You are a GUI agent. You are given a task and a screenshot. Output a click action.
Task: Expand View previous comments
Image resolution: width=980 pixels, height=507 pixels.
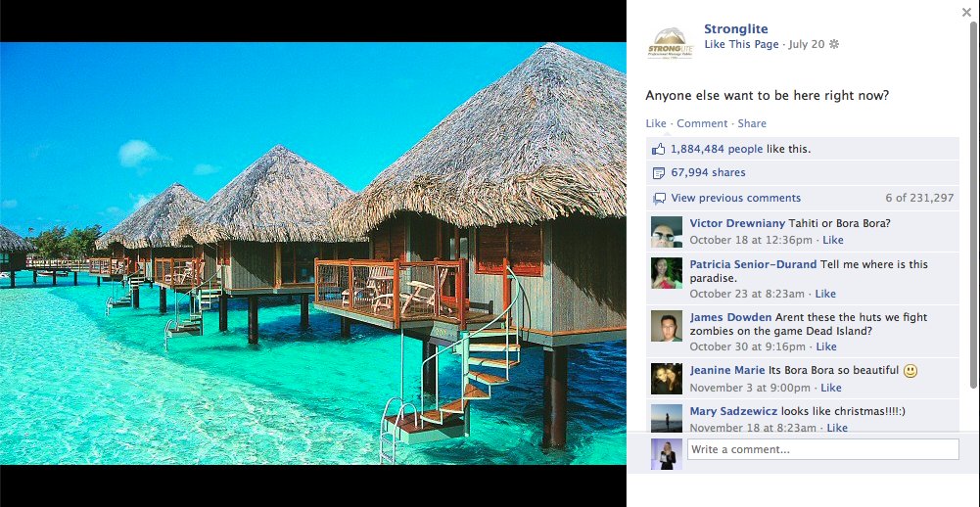735,198
